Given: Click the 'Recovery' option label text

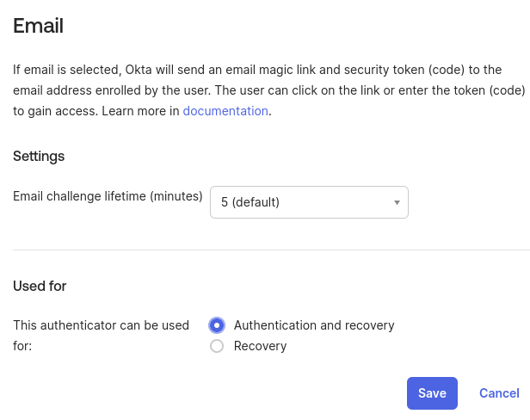Looking at the screenshot, I should [x=260, y=346].
